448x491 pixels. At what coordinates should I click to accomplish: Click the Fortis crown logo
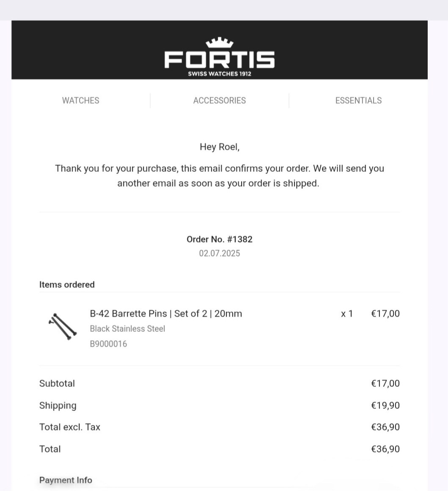220,56
